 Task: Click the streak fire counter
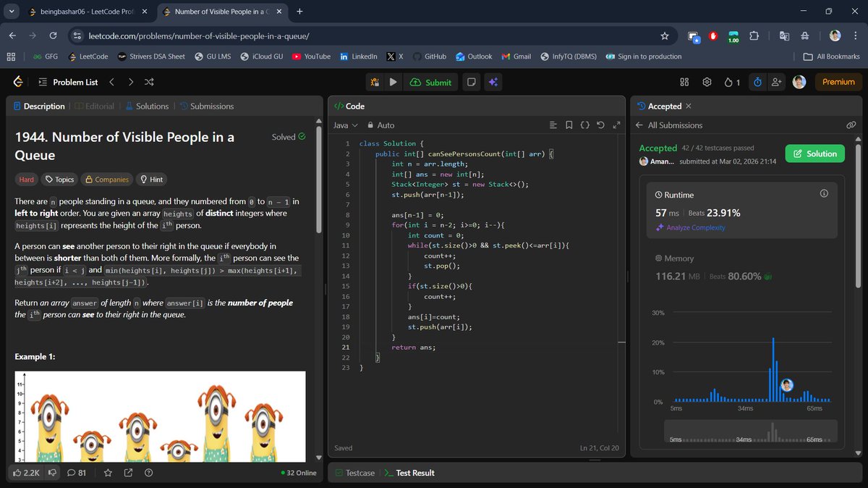pos(731,82)
